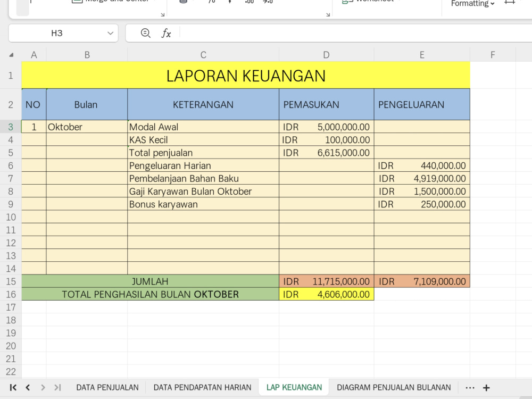Go to the next sheet tab
This screenshot has width=532, height=399.
pos(43,387)
